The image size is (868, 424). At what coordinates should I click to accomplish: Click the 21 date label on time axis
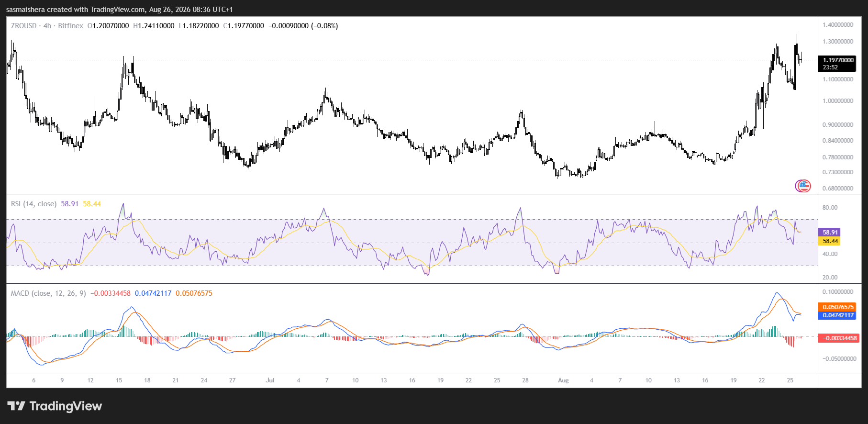(176, 380)
